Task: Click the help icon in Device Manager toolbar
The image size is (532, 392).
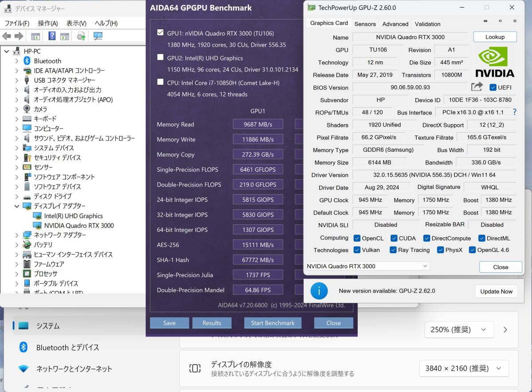Action: click(x=51, y=35)
